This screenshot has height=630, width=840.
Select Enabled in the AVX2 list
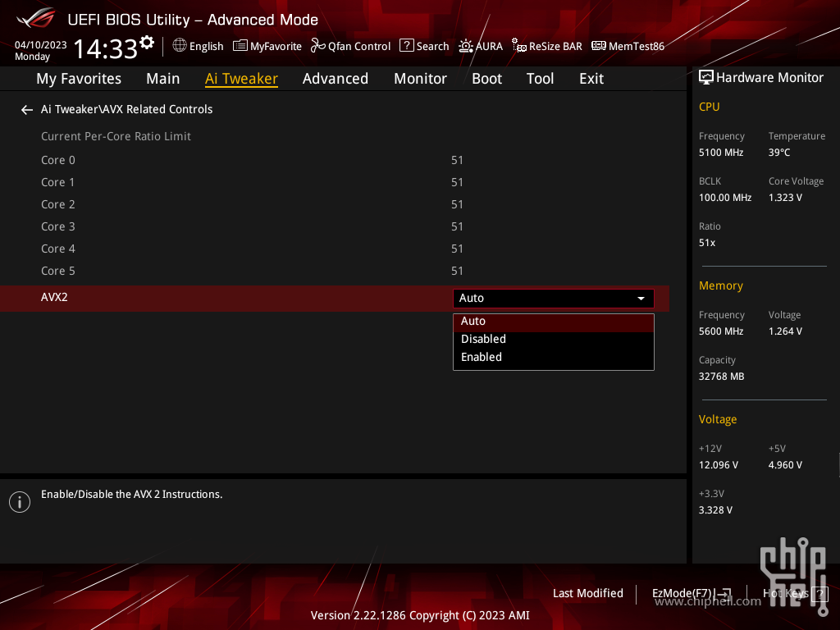(x=554, y=358)
